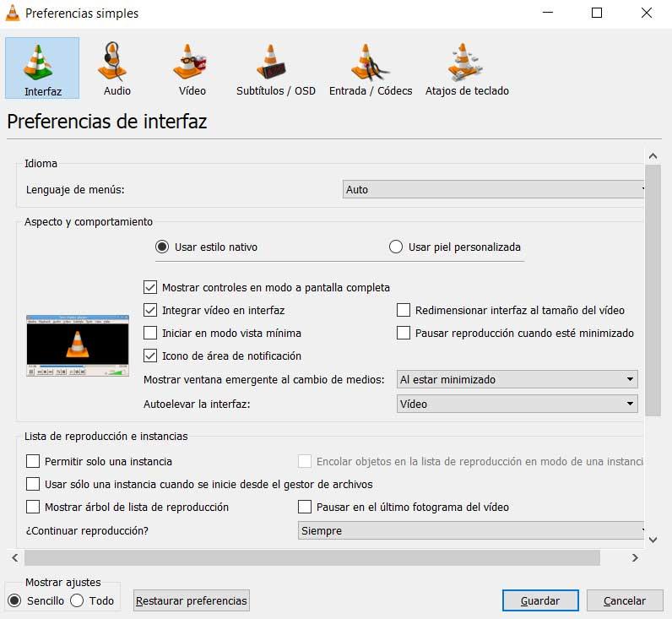Click the VLC cone icon in title bar
This screenshot has width=672, height=619.
[13, 13]
